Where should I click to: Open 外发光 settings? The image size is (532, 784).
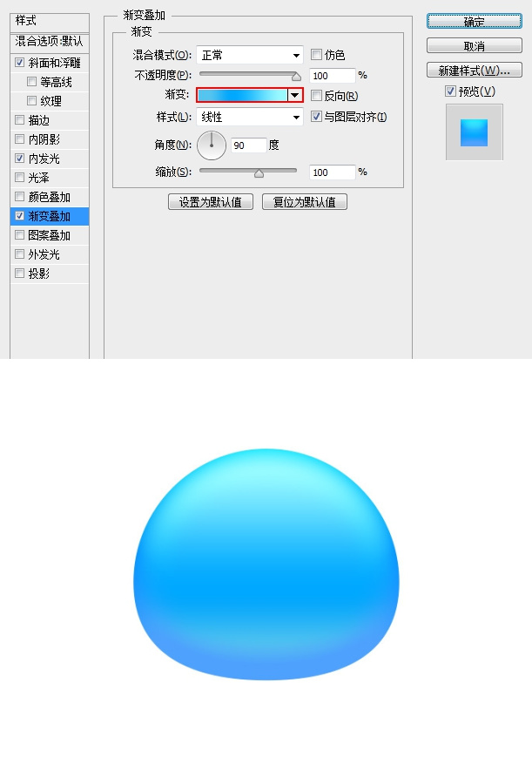[x=44, y=254]
